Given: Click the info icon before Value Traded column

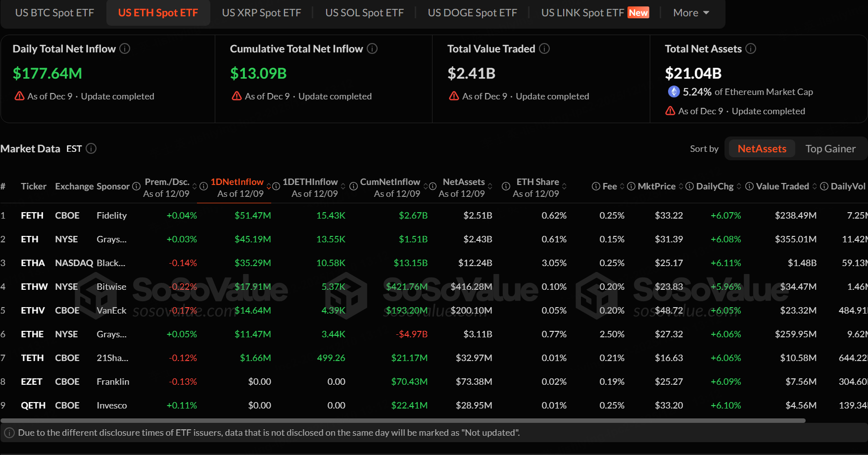Looking at the screenshot, I should pyautogui.click(x=749, y=186).
